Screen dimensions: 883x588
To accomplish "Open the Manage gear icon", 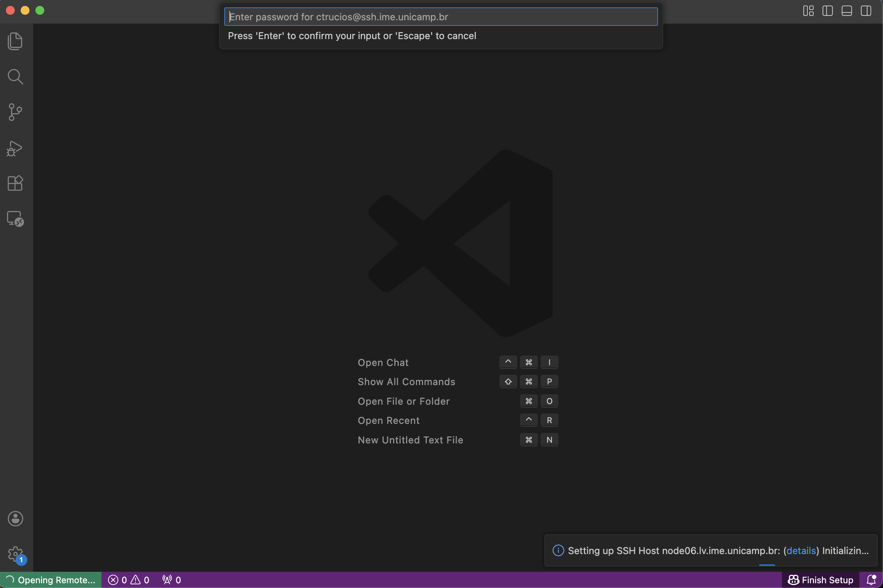I will pyautogui.click(x=15, y=553).
